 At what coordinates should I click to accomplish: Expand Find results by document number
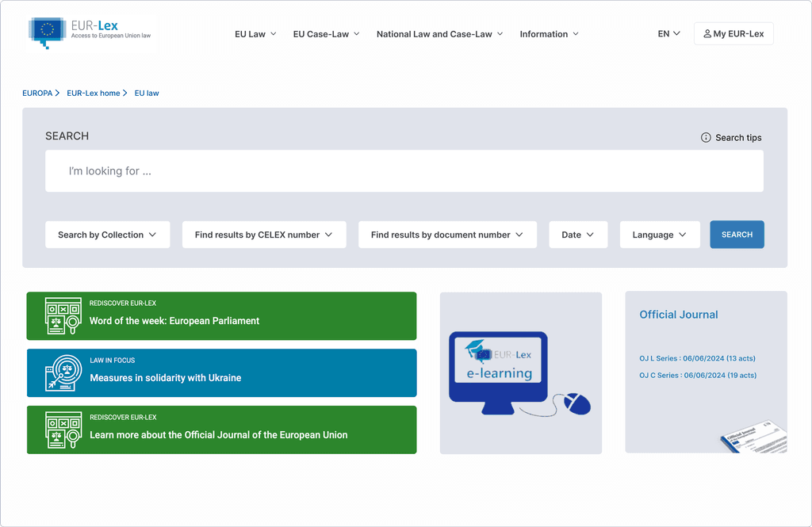[447, 235]
